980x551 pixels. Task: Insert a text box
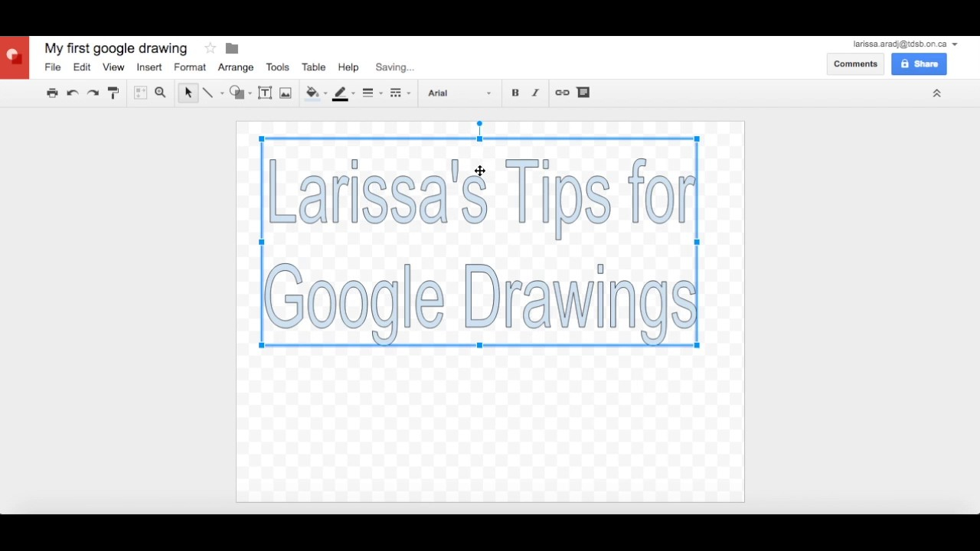[x=265, y=93]
